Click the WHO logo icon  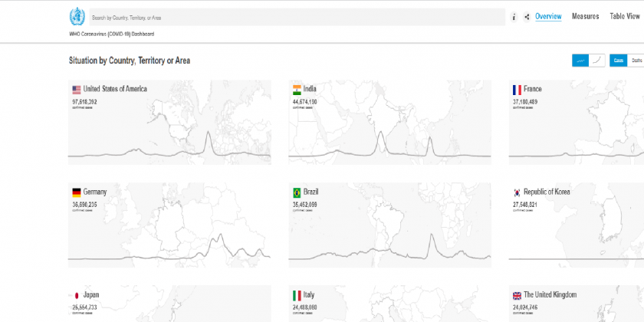77,16
